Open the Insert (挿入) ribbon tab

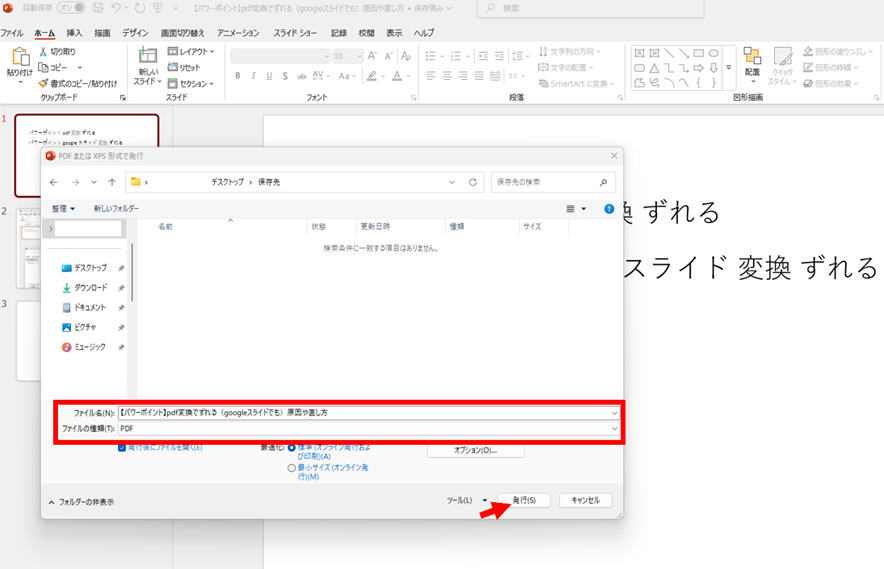point(74,33)
